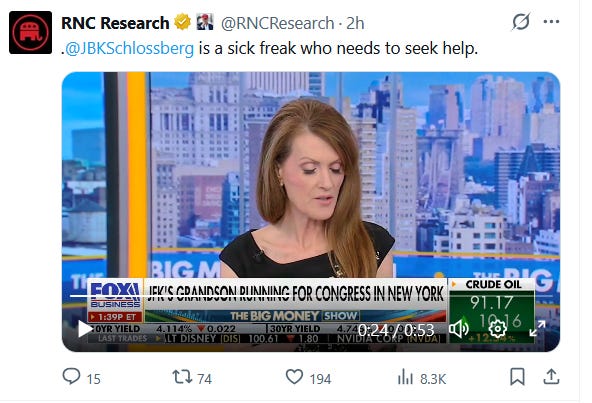This screenshot has height=403, width=592.
Task: Play the paused video
Action: click(x=85, y=329)
